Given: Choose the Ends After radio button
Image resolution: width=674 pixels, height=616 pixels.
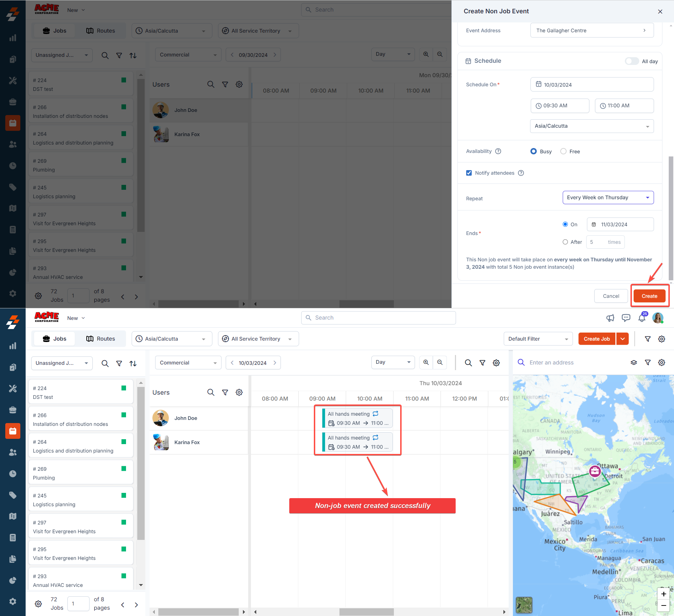Looking at the screenshot, I should pyautogui.click(x=565, y=242).
